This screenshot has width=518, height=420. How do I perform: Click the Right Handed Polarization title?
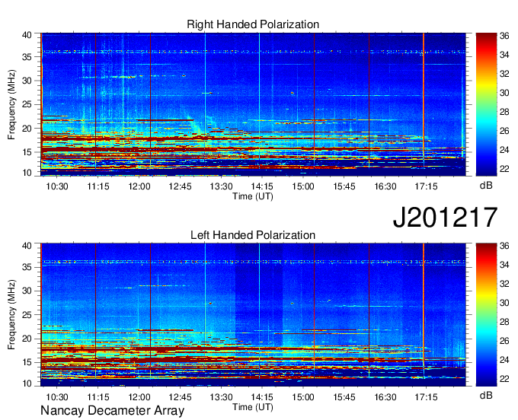click(x=253, y=24)
